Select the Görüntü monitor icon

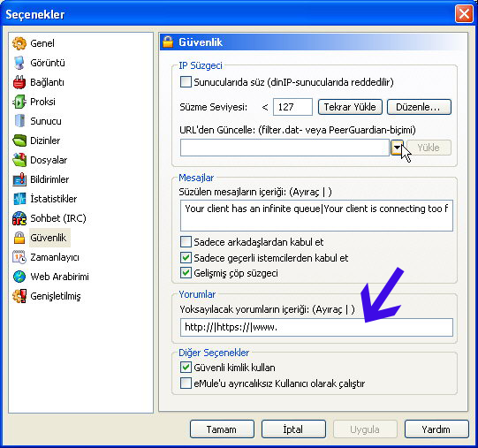[x=19, y=63]
